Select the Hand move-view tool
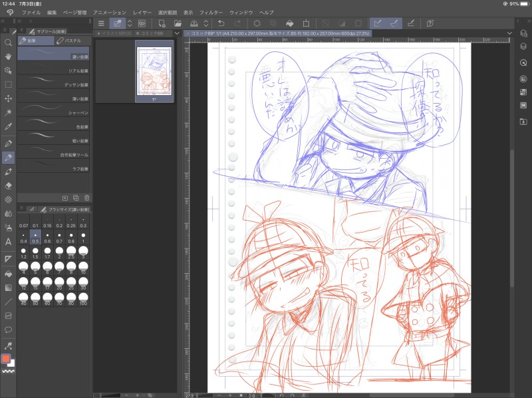532x398 pixels. click(x=8, y=56)
